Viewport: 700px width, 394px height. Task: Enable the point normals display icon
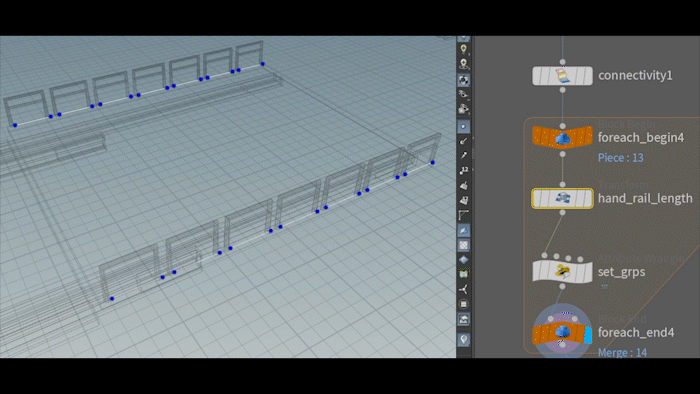click(463, 141)
